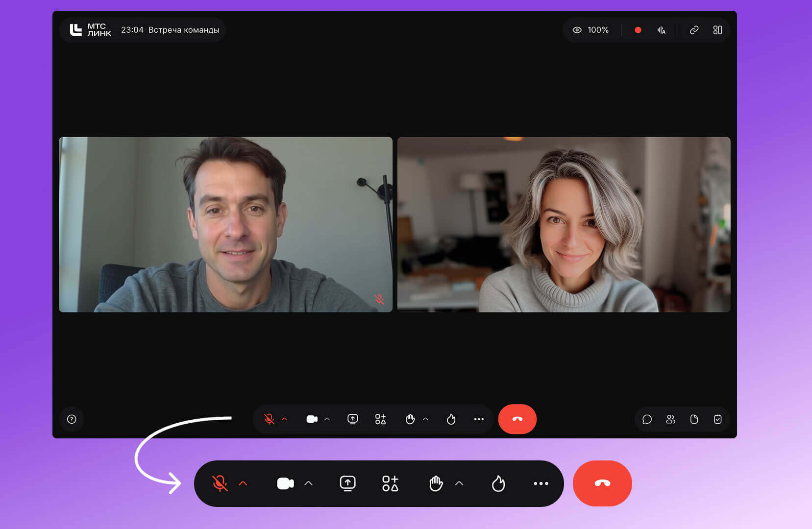
Task: Click the 100% eye indicator
Action: coord(591,30)
